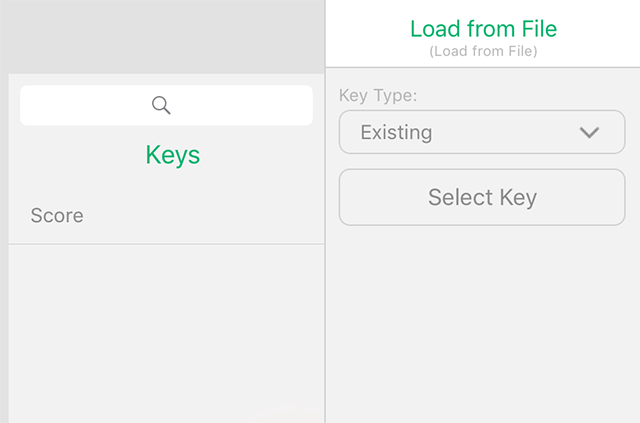Focus the search field above Keys
This screenshot has width=640, height=423.
pos(167,105)
